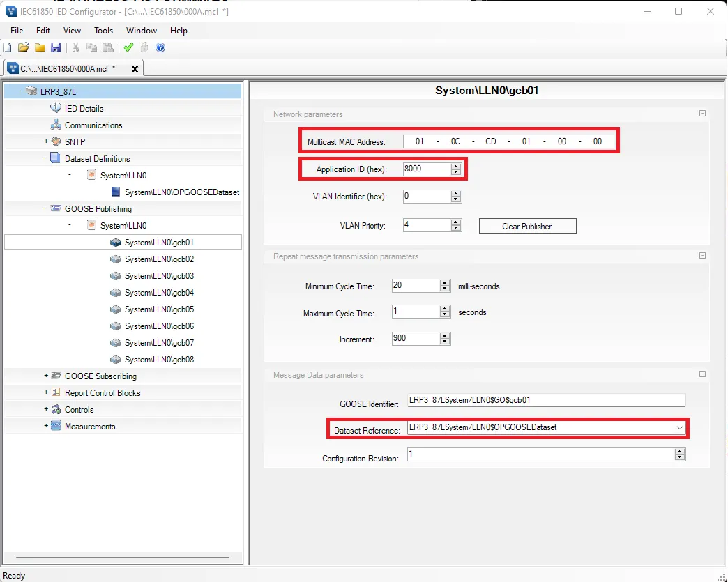728x582 pixels.
Task: Open the Tools menu
Action: [103, 31]
